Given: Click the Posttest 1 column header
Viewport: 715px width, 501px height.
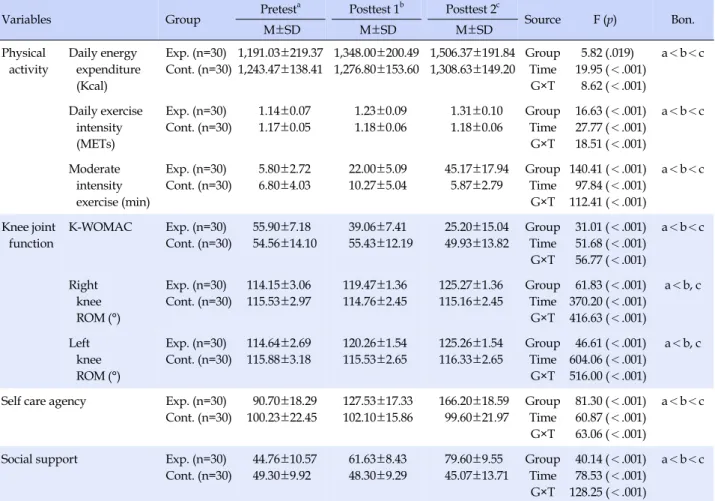Looking at the screenshot, I should point(377,9).
